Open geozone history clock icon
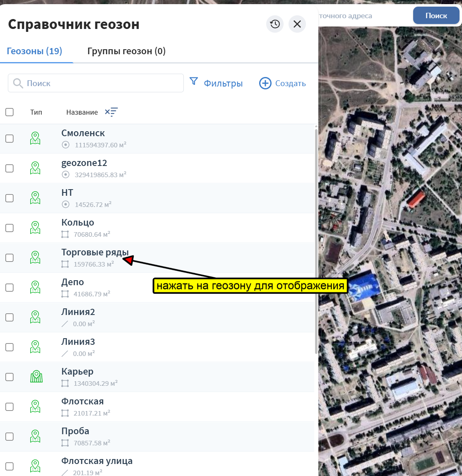 [275, 24]
